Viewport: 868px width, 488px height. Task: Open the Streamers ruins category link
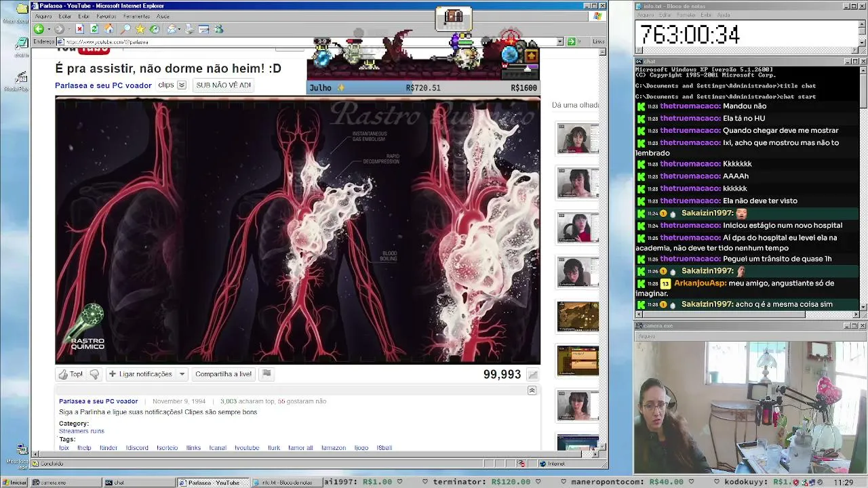81,431
